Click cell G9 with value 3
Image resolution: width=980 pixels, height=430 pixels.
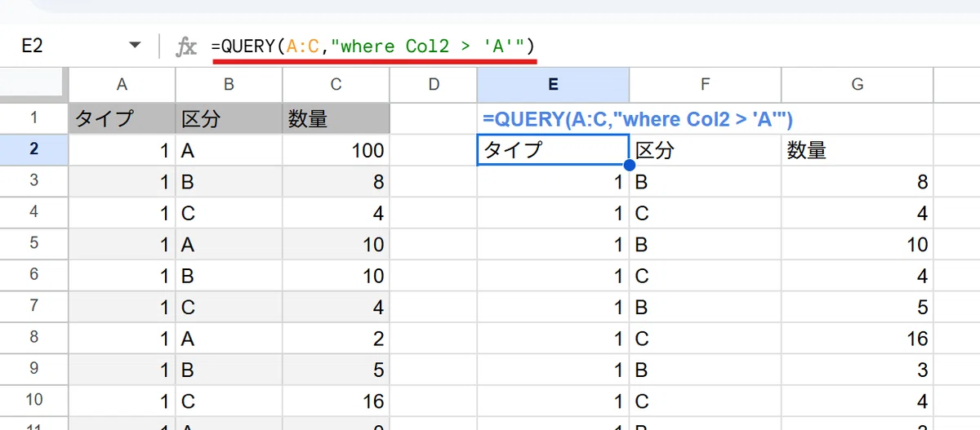pyautogui.click(x=857, y=369)
